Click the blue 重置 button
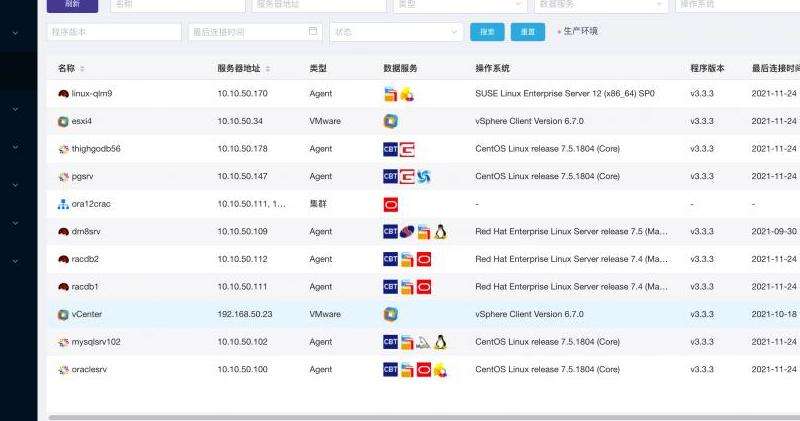 (528, 32)
